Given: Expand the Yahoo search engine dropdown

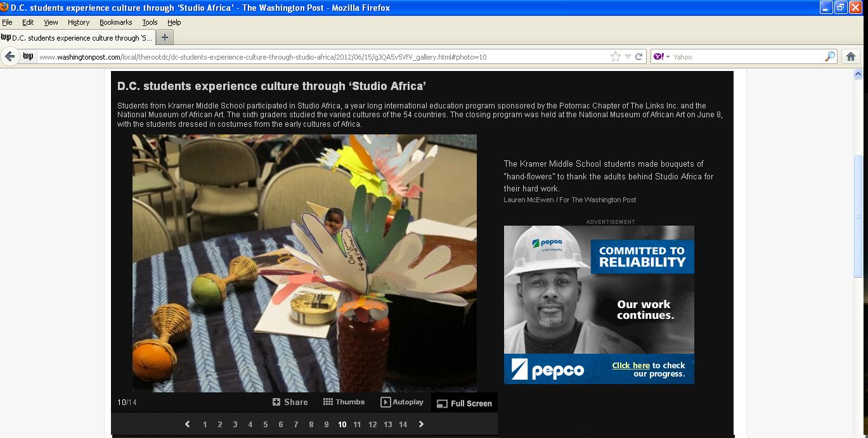Looking at the screenshot, I should coord(667,56).
